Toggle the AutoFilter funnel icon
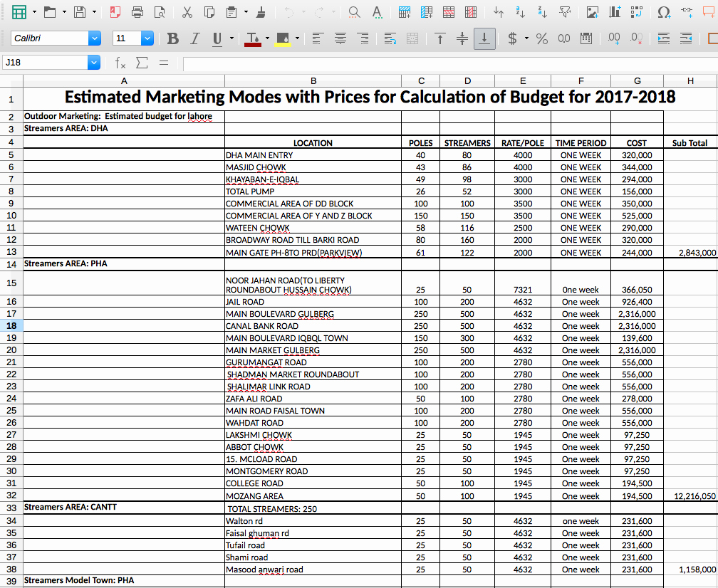The width and height of the screenshot is (718, 588). (565, 12)
